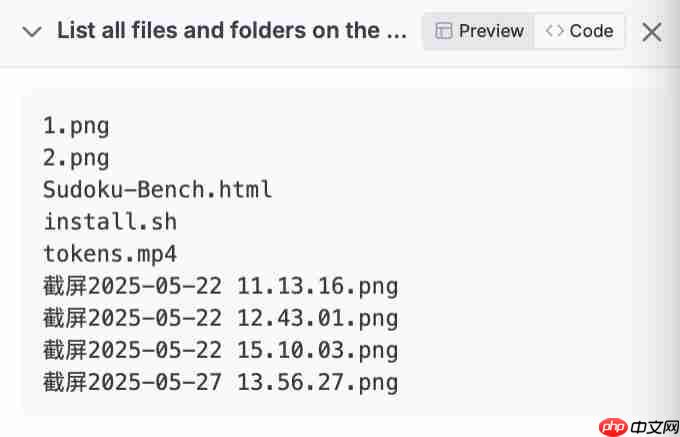Click the Preview layout icon

tap(443, 31)
